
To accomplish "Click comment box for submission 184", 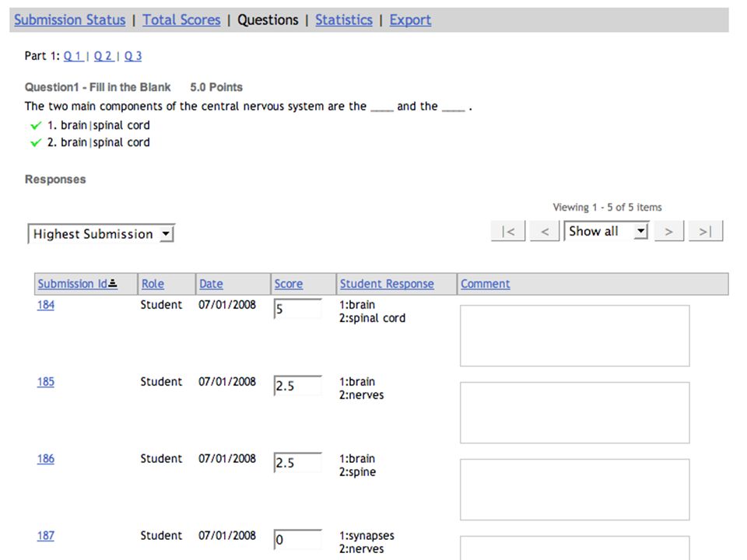I will coord(574,336).
